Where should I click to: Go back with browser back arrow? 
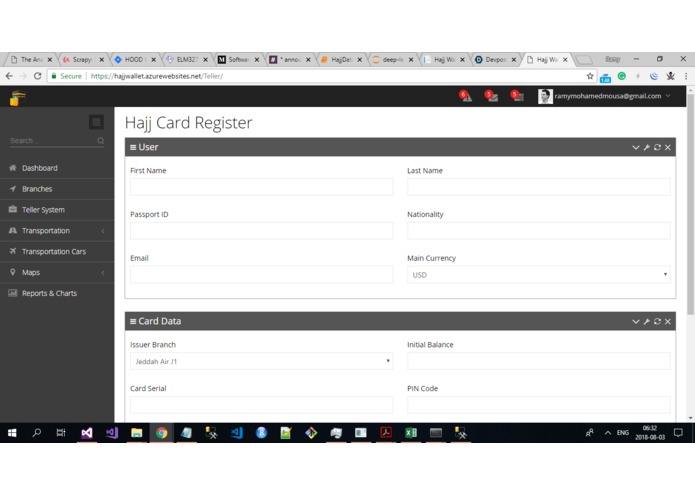[x=9, y=76]
